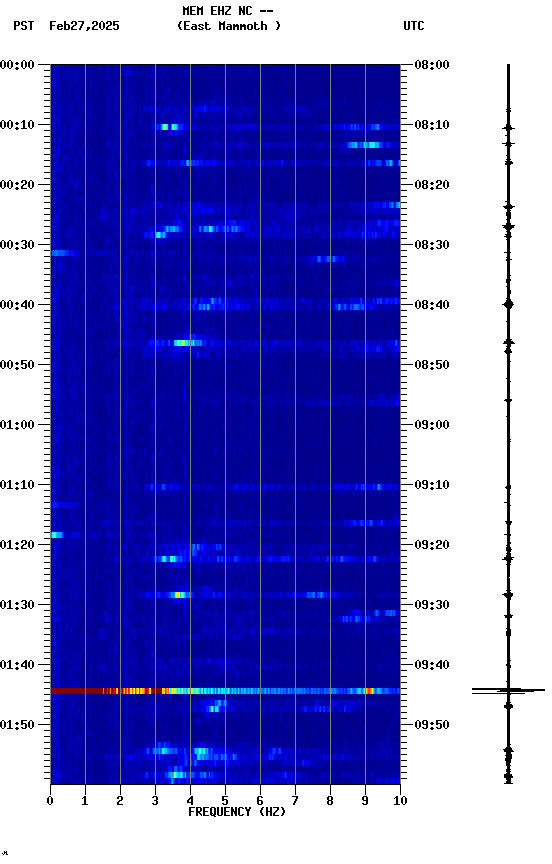Click frequency axis tick label 10
The height and width of the screenshot is (864, 552).
pos(400,801)
